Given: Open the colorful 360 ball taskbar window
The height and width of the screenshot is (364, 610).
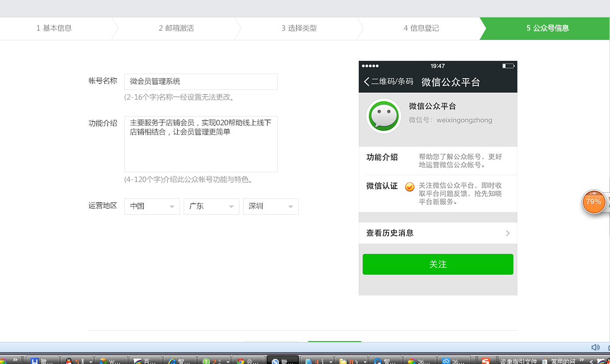Looking at the screenshot, I should (420, 360).
